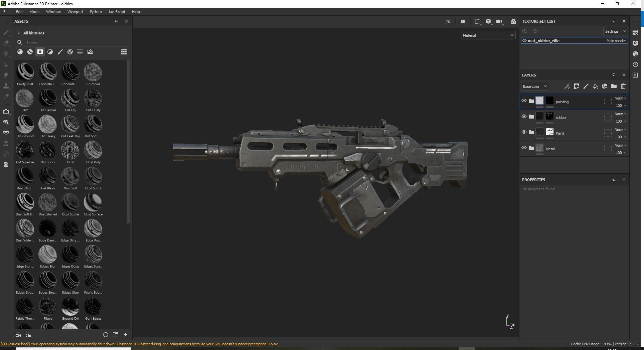Image resolution: width=644 pixels, height=350 pixels.
Task: Filter assets by Environment maps
Action: pyautogui.click(x=90, y=52)
